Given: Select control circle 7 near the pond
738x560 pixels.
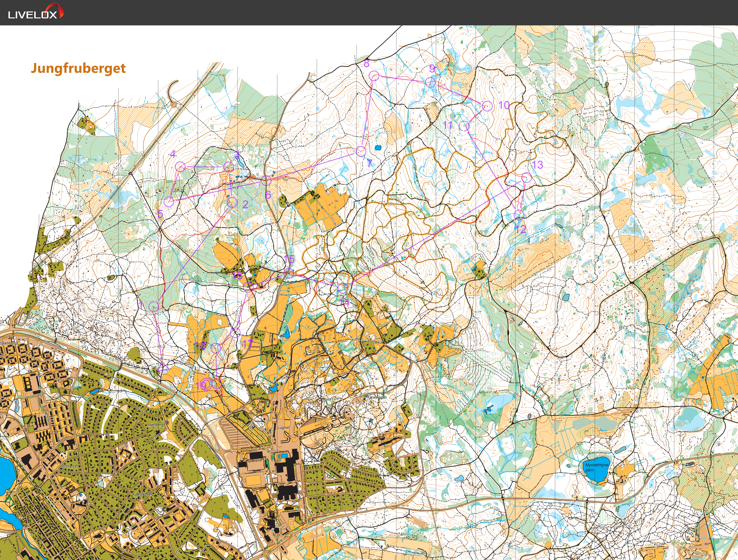Looking at the screenshot, I should click(x=361, y=151).
